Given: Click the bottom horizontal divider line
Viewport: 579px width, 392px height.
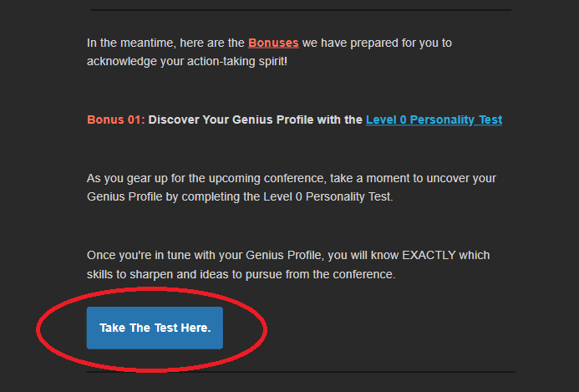Looking at the screenshot, I should coord(301,372).
